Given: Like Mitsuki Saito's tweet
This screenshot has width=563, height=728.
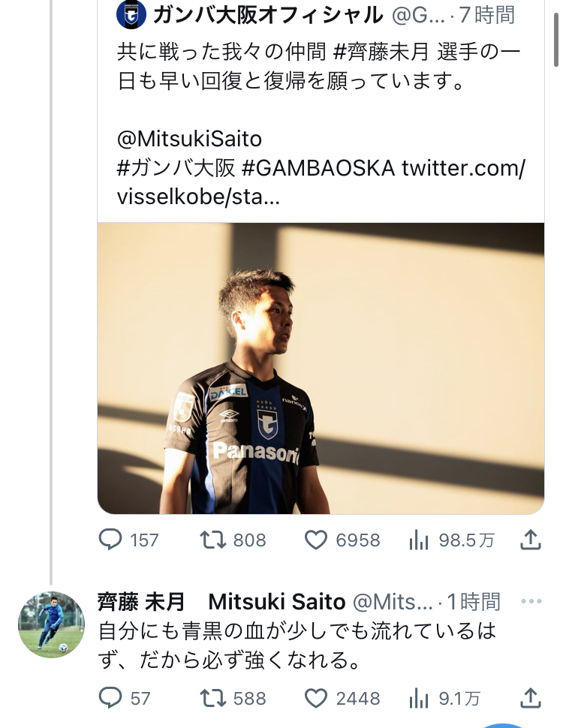Looking at the screenshot, I should pyautogui.click(x=316, y=698).
